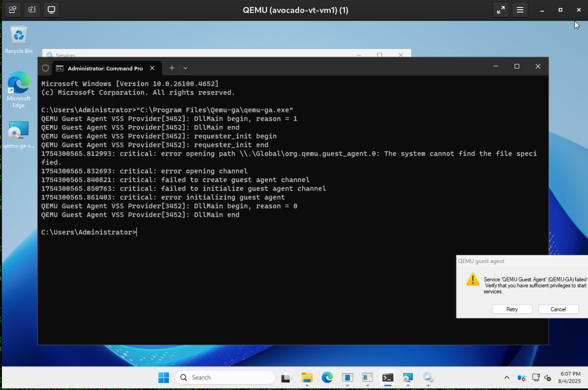The width and height of the screenshot is (588, 390).
Task: Click the "failed to create guest agent channel" line
Action: click(176, 180)
